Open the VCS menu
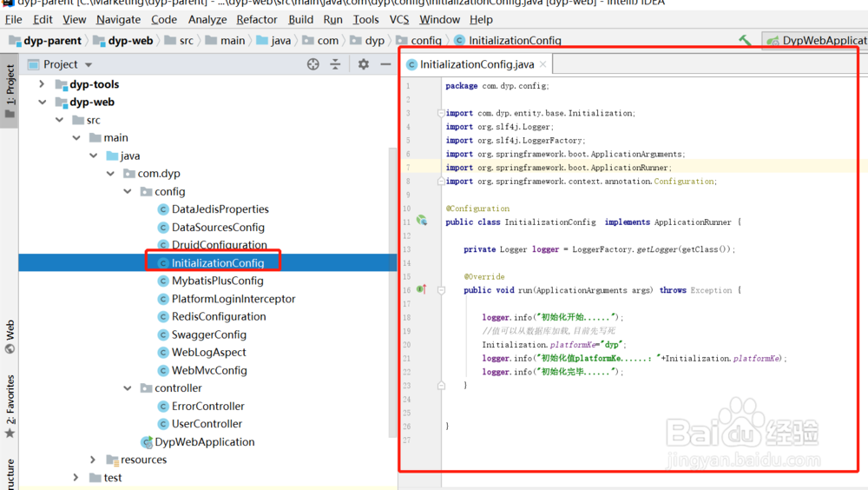The image size is (868, 490). coord(399,19)
